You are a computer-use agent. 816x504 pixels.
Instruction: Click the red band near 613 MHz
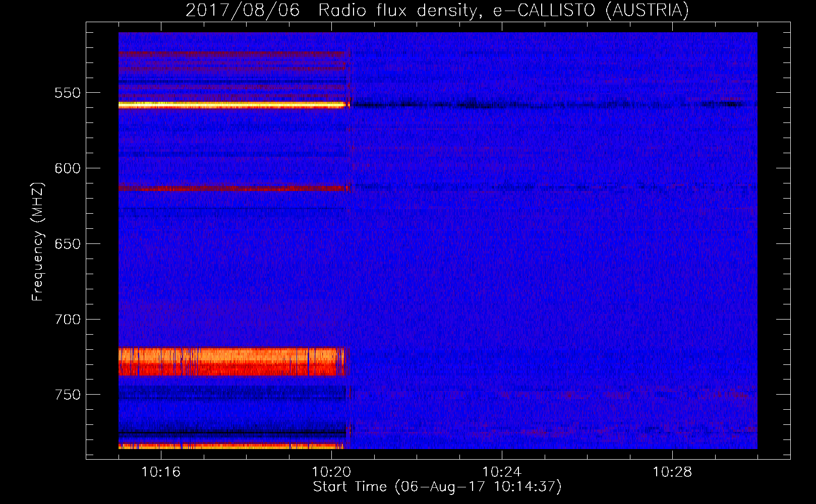click(x=234, y=188)
